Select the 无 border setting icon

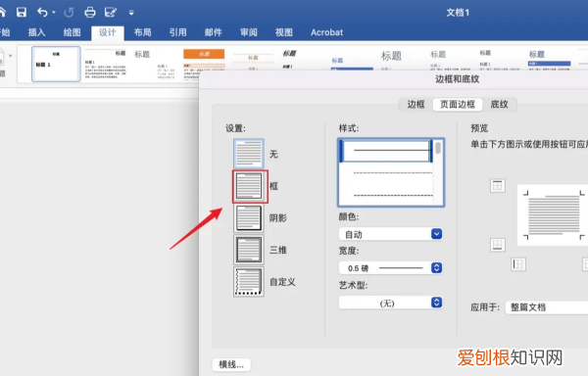click(x=249, y=154)
